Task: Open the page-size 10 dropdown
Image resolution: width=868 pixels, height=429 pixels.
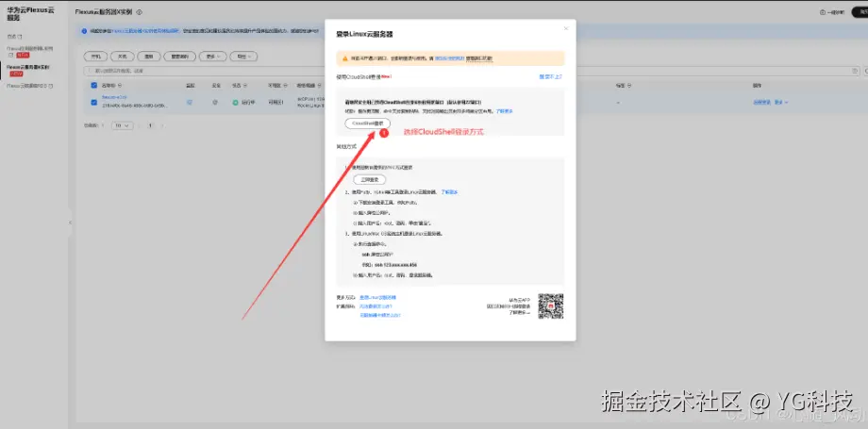Action: tap(123, 125)
